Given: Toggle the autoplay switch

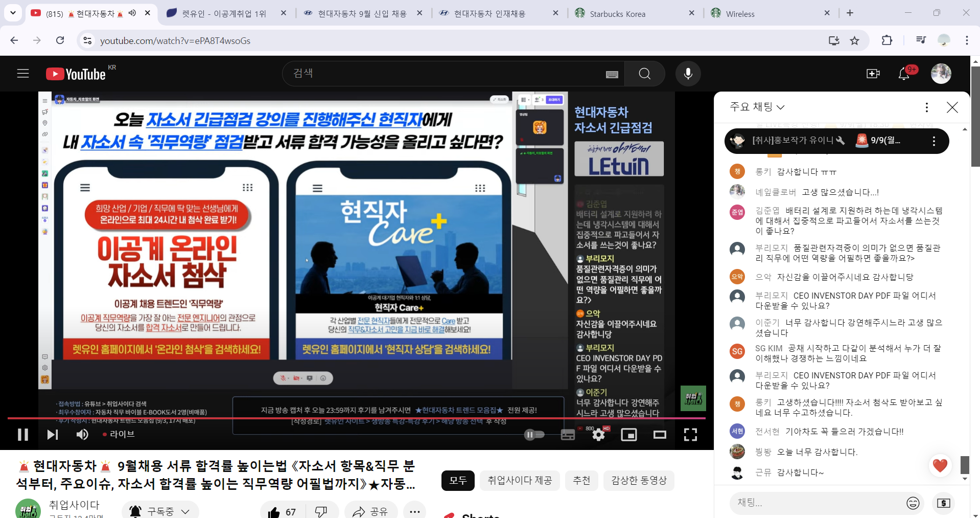Looking at the screenshot, I should pyautogui.click(x=534, y=435).
